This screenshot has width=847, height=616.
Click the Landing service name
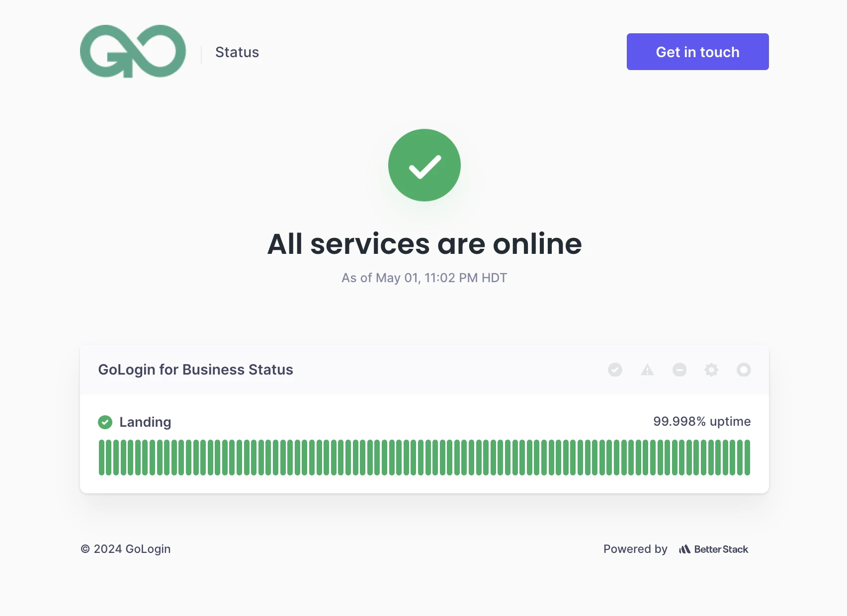(x=145, y=422)
